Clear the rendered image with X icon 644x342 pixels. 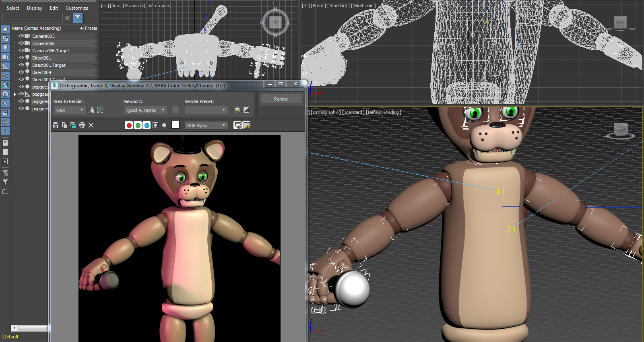[x=91, y=125]
